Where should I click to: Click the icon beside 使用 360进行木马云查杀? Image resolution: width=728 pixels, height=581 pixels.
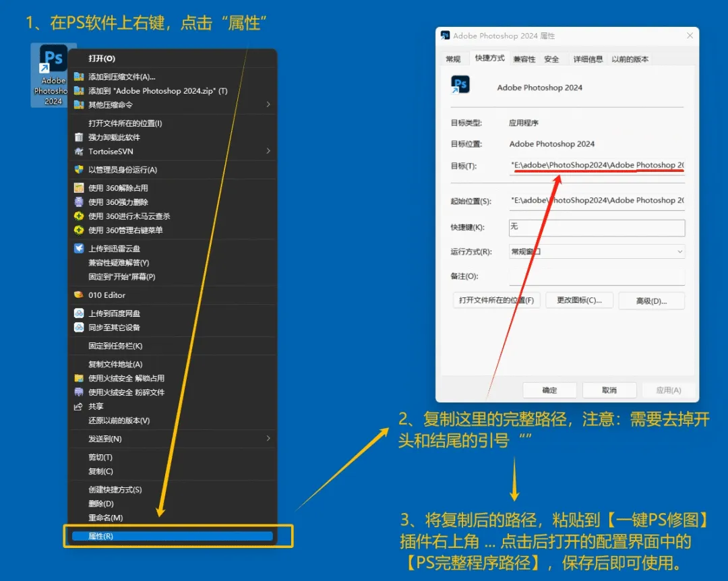(79, 216)
